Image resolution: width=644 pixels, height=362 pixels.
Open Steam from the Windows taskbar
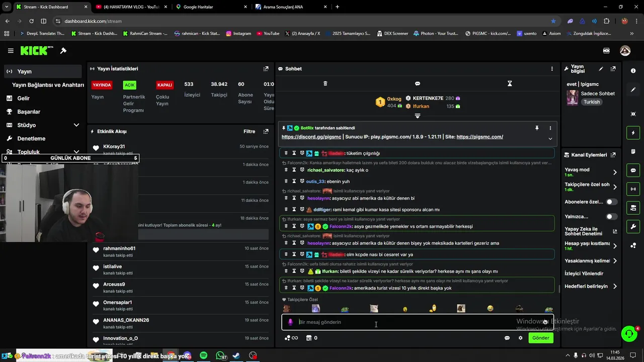click(236, 355)
